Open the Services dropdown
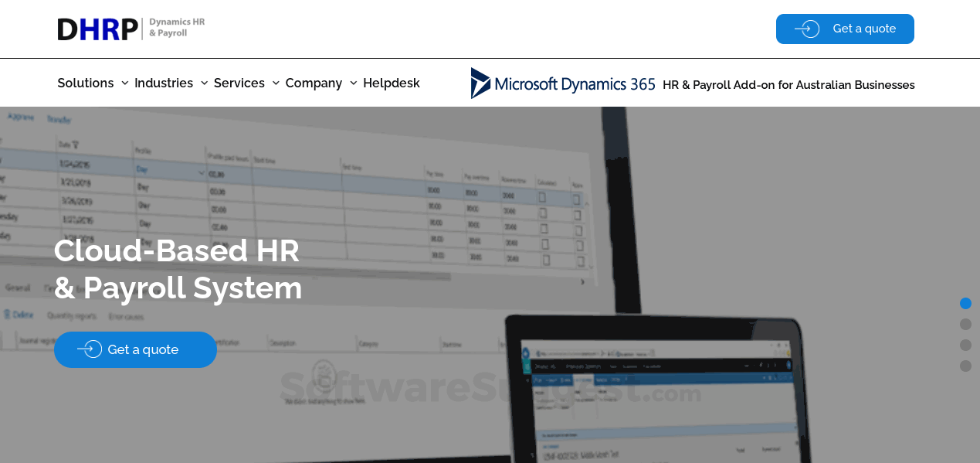Image resolution: width=980 pixels, height=463 pixels. tap(239, 83)
